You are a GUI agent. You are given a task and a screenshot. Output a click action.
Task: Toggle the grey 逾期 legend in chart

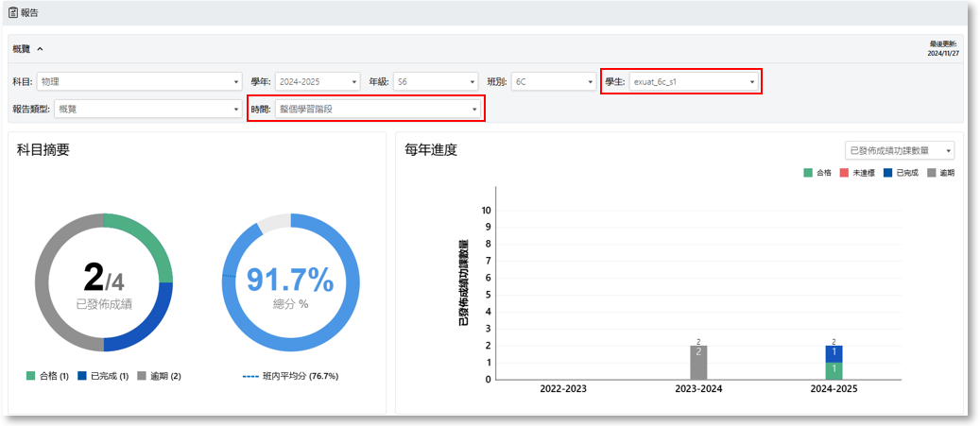pyautogui.click(x=940, y=174)
